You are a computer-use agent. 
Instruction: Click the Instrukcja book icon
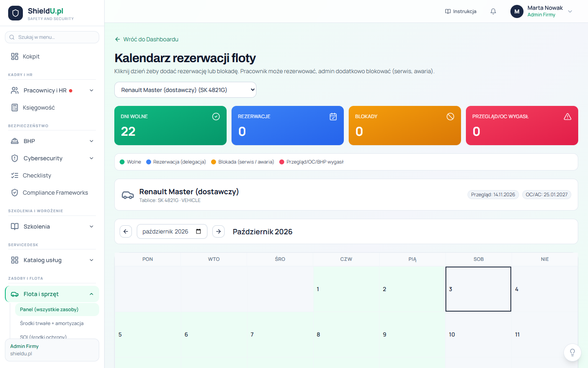pyautogui.click(x=448, y=11)
